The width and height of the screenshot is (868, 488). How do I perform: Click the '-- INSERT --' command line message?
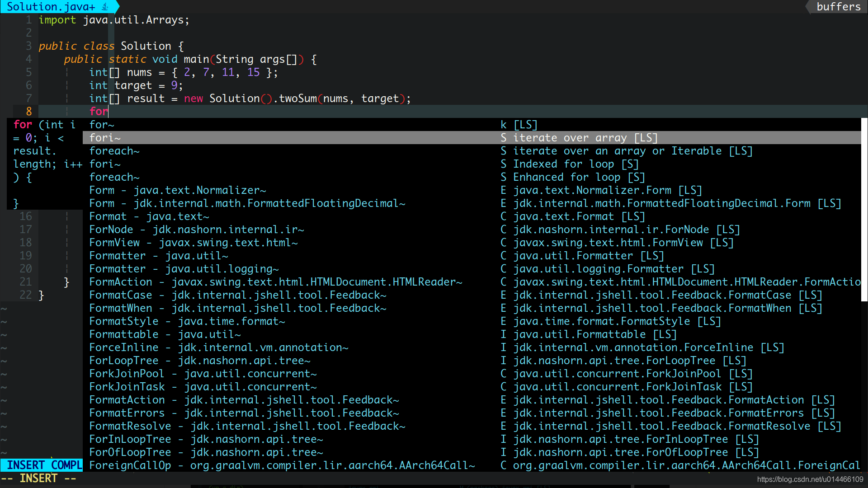point(38,479)
